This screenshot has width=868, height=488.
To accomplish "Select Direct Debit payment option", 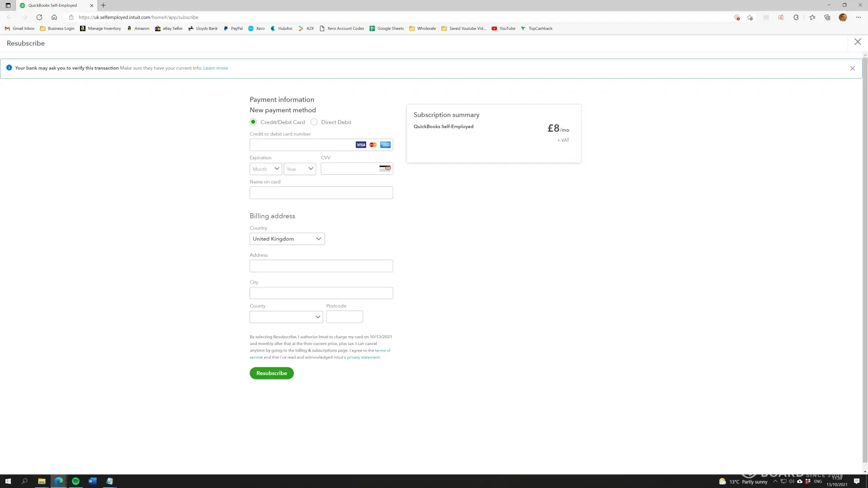I will (314, 122).
